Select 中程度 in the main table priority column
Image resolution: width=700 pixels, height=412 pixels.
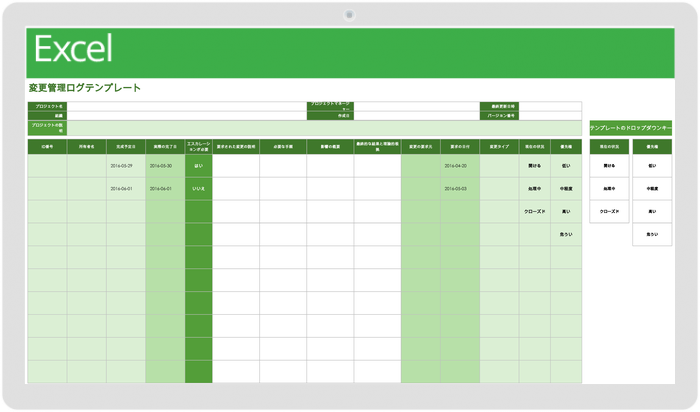(566, 189)
